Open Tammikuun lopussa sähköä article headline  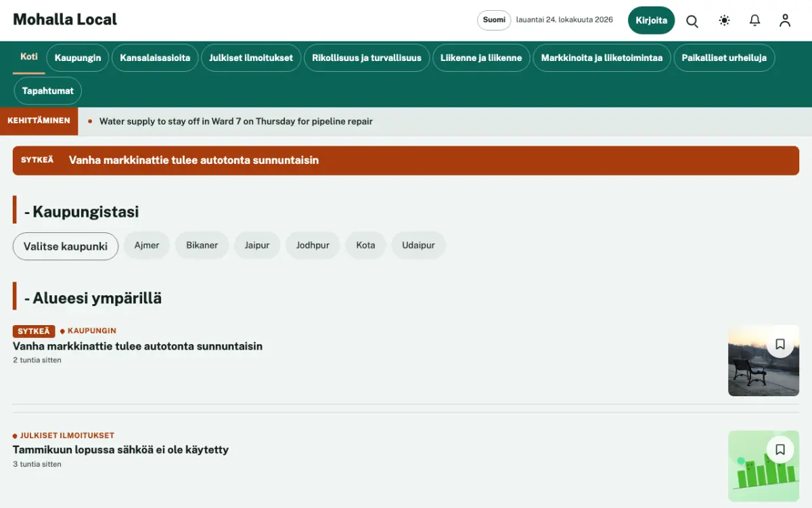point(120,450)
